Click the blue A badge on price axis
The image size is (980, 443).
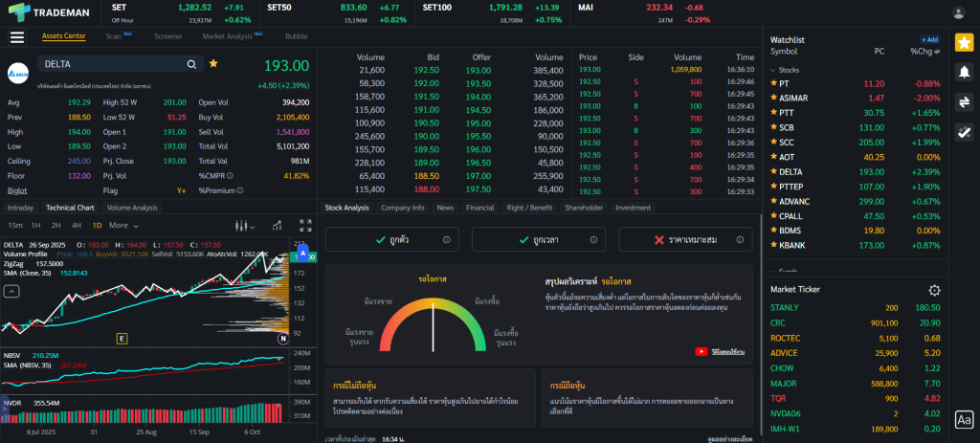click(x=303, y=253)
